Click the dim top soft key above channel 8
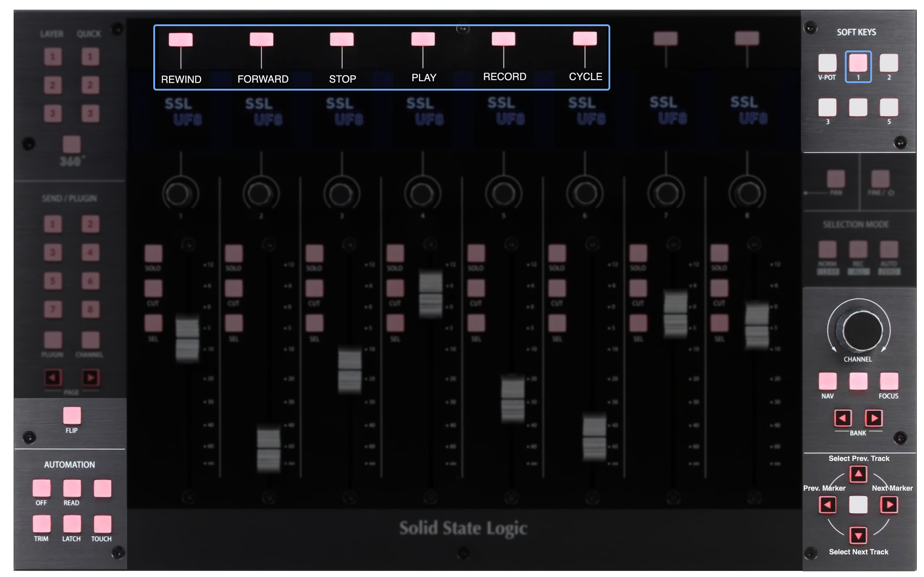This screenshot has width=924, height=577. click(746, 38)
